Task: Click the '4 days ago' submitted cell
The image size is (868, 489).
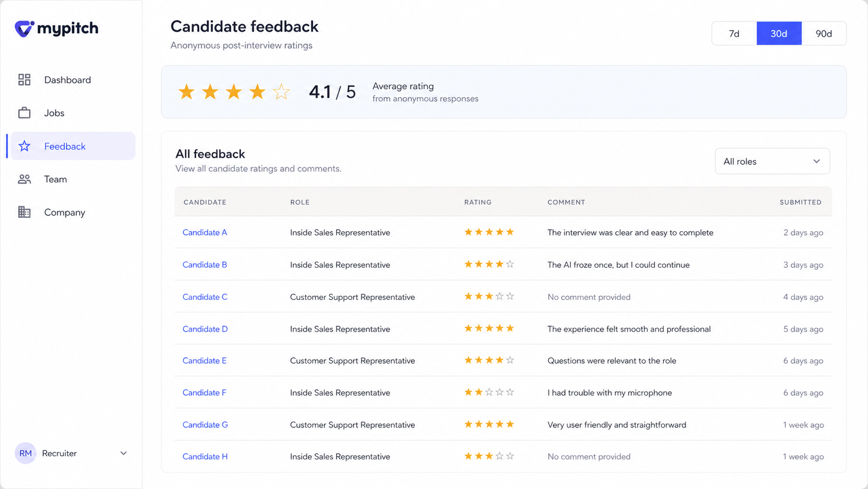Action: coord(803,297)
